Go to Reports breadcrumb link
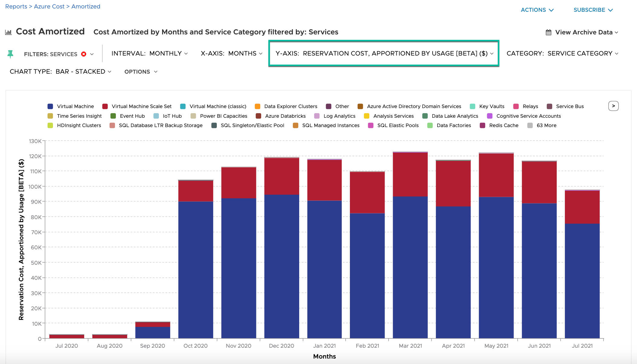Image resolution: width=637 pixels, height=364 pixels. [x=16, y=6]
